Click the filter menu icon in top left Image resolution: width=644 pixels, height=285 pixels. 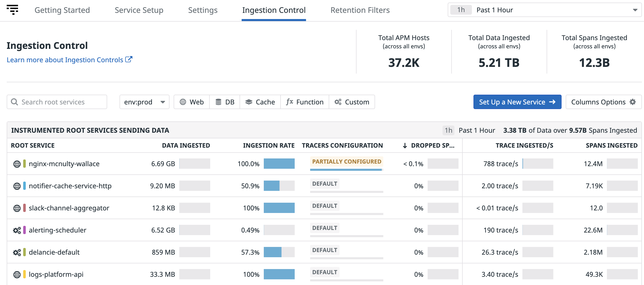point(12,10)
